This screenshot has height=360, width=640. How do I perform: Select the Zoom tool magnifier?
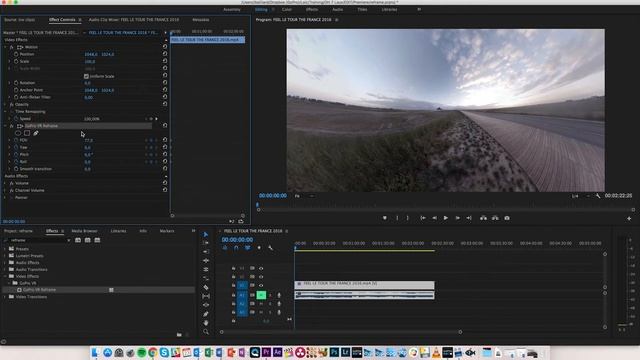[206, 332]
